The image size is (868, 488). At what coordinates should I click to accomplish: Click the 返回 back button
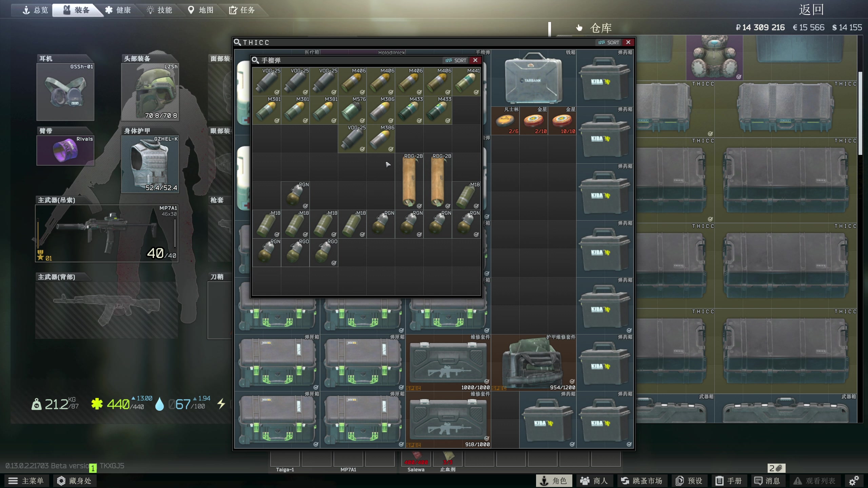[x=811, y=9]
